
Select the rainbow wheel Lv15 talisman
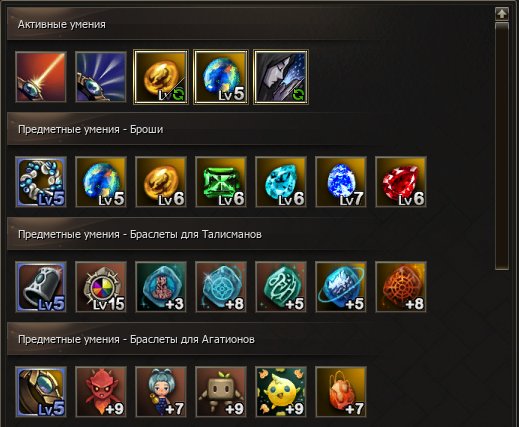[101, 287]
